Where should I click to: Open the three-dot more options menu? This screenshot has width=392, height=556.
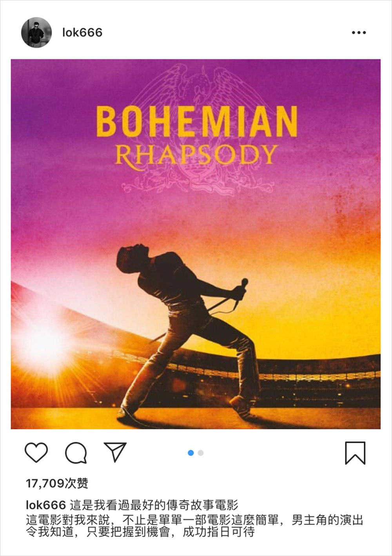click(x=359, y=33)
